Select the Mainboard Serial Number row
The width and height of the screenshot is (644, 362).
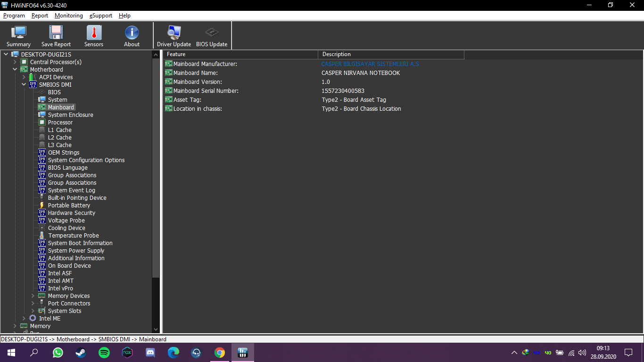coord(313,91)
